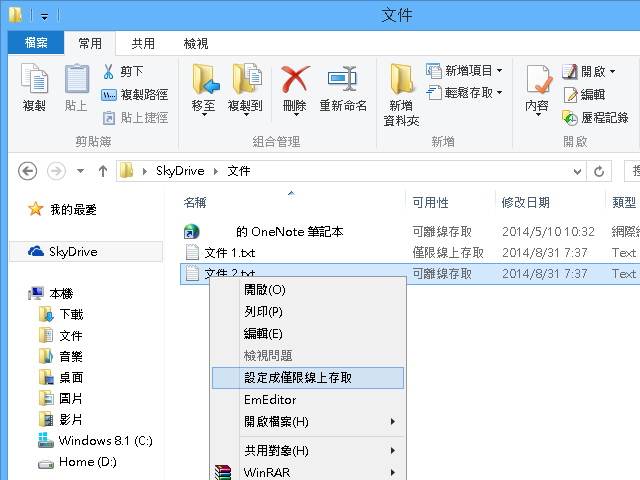The height and width of the screenshot is (480, 640).
Task: Select the 文件 1.txt file
Action: 220,253
